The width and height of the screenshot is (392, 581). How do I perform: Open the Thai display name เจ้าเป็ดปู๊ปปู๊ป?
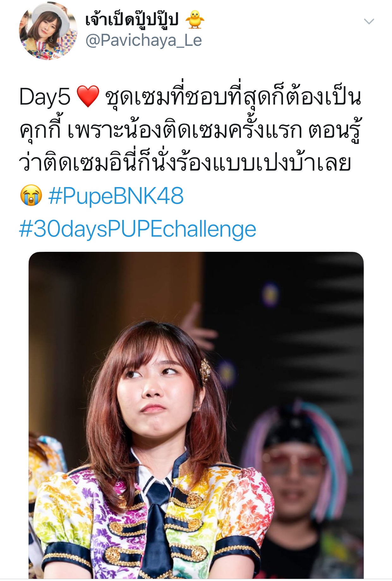coord(132,20)
